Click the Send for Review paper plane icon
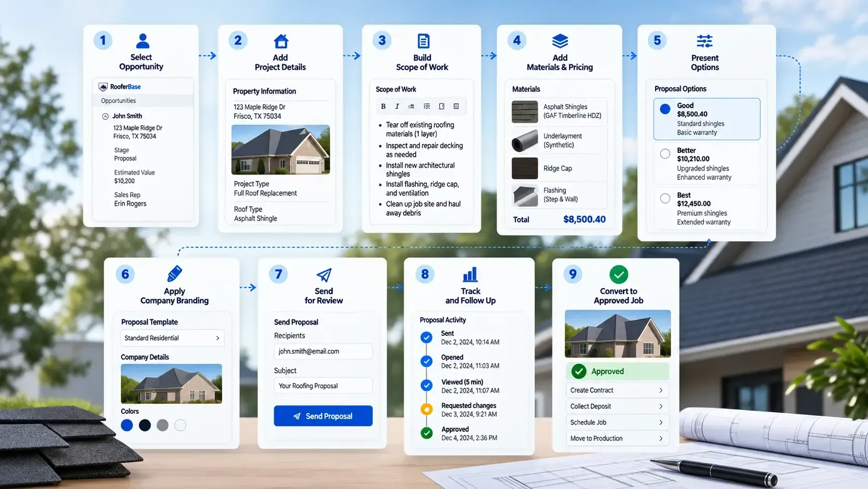 [324, 274]
